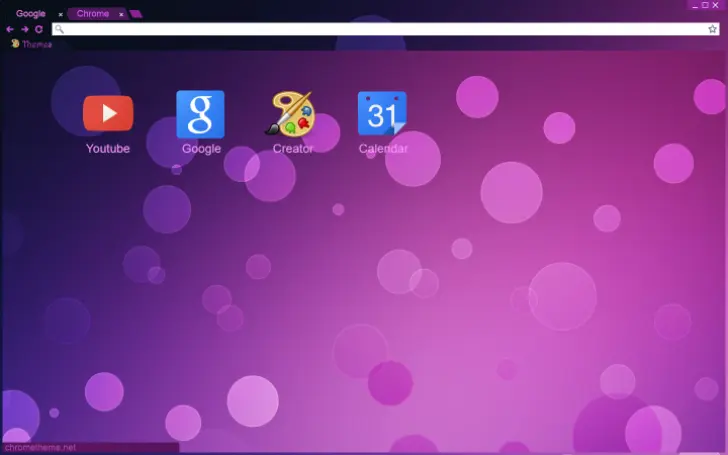This screenshot has width=728, height=455.
Task: Open the Creator paint palette icon
Action: [x=292, y=114]
